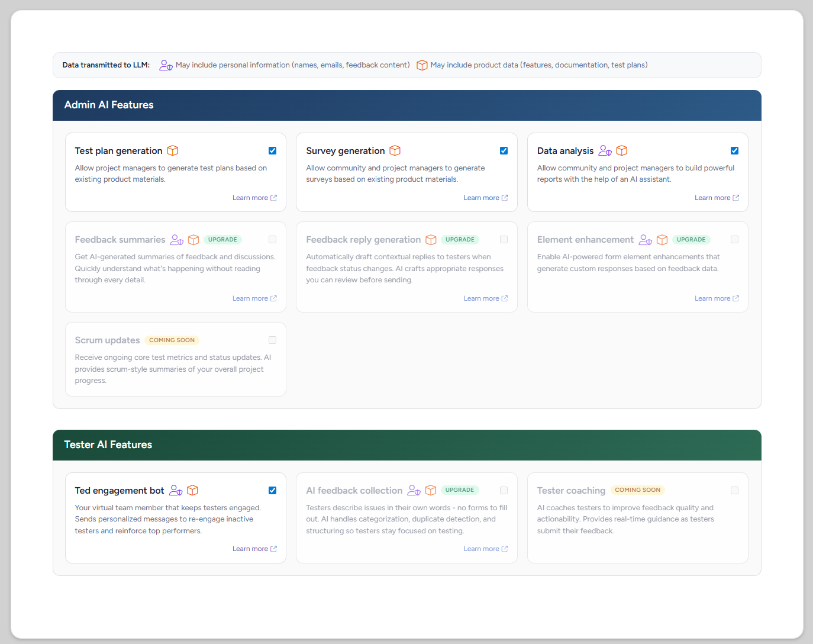The height and width of the screenshot is (644, 813).
Task: Select the Tester AI Features section header
Action: pos(406,445)
